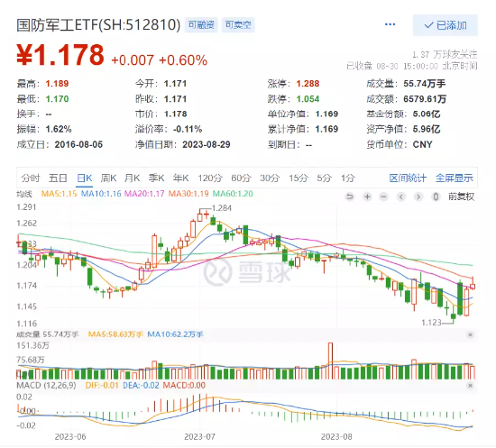Switch to the 分时 tab
This screenshot has width=496, height=448.
[x=31, y=178]
